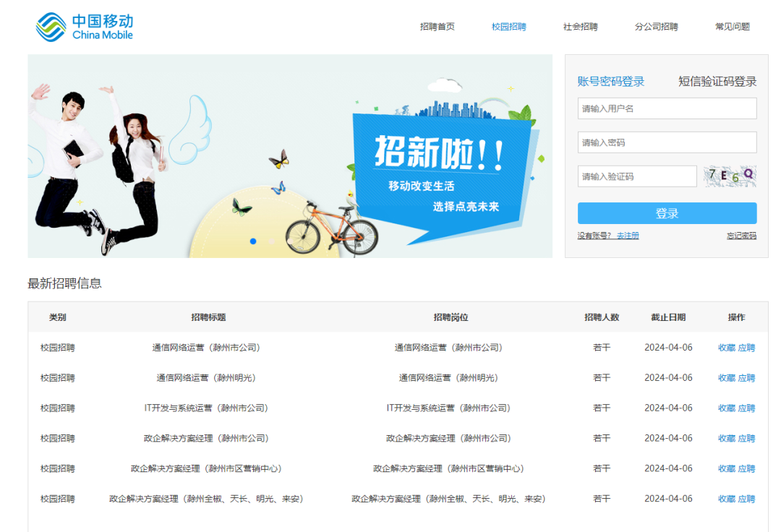This screenshot has width=781, height=532.
Task: Switch to 短信验证码登录 tab
Action: [717, 82]
